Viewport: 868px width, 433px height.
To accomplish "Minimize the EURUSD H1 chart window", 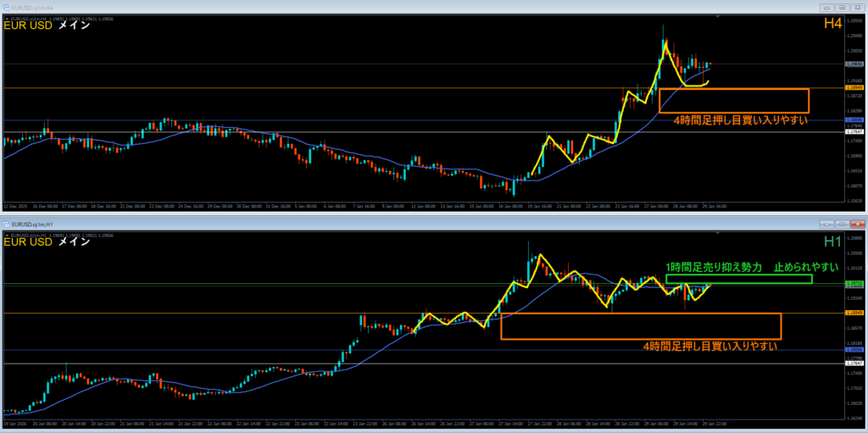I will (826, 224).
